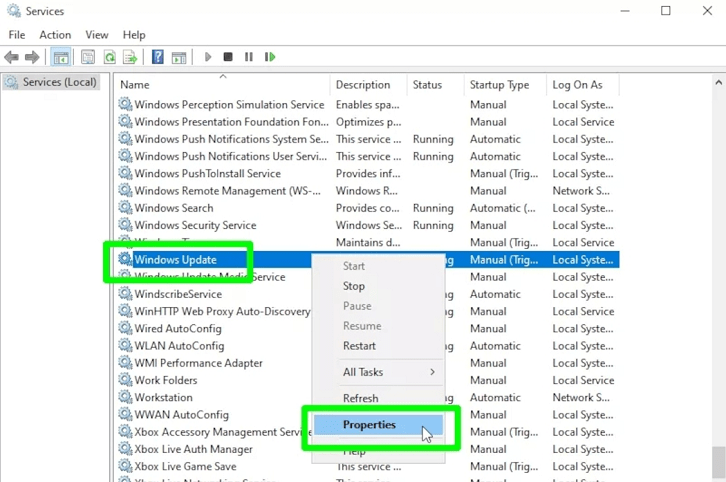Choose Refresh from the context menu

tap(360, 398)
